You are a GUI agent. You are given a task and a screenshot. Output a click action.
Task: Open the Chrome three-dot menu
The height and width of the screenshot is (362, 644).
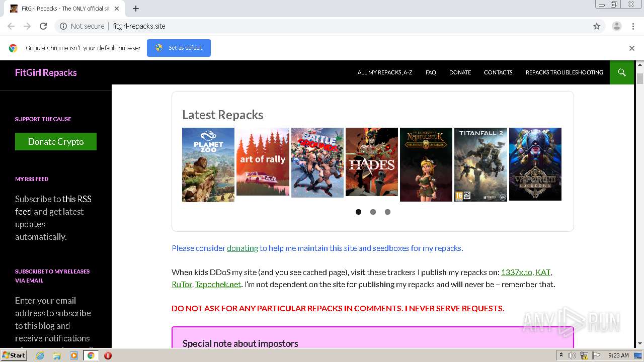pos(633,26)
